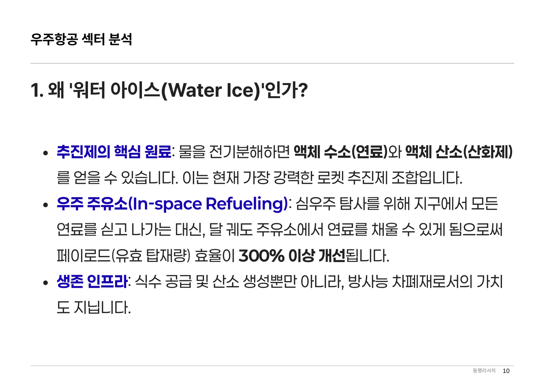Click the footer label '동행리서치'
This screenshot has width=545, height=392.
(484, 371)
